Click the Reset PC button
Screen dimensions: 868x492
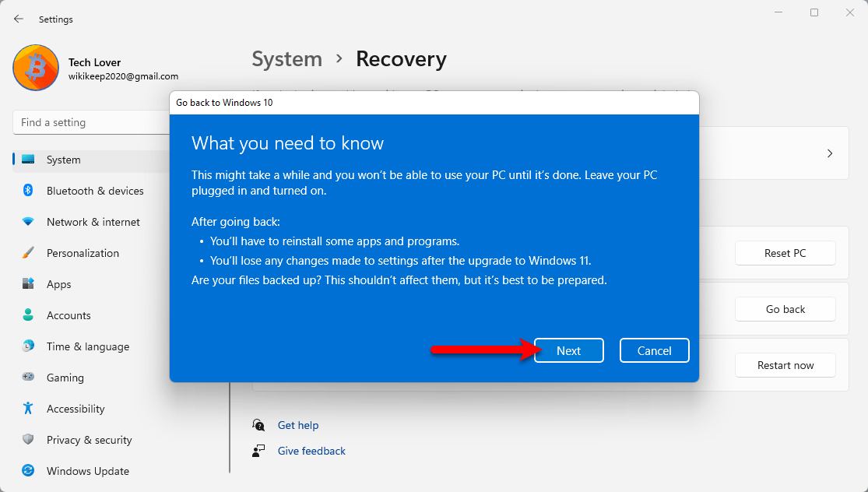tap(785, 253)
